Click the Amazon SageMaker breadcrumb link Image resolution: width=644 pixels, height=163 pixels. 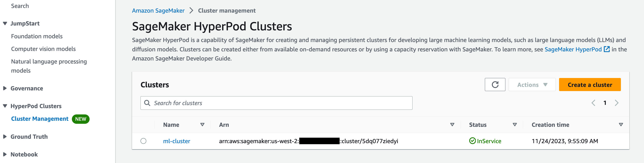158,11
